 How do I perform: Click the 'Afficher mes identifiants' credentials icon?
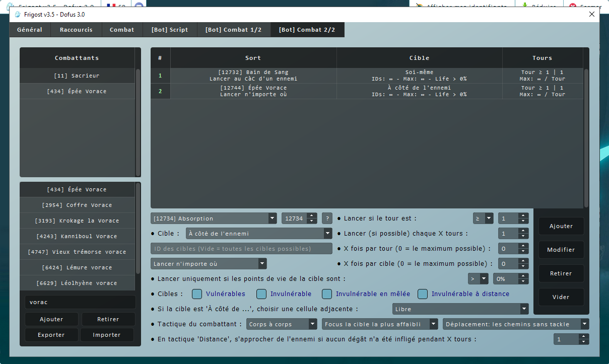click(420, 5)
